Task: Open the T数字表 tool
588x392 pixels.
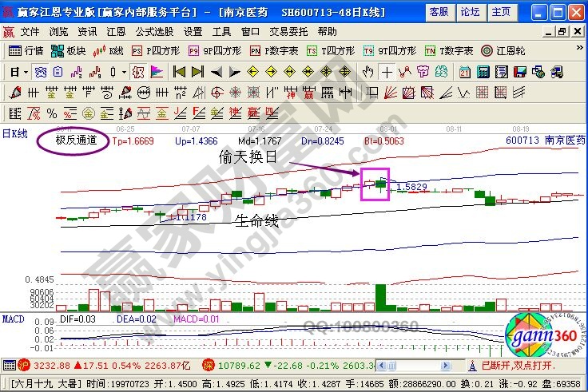Action: point(449,50)
